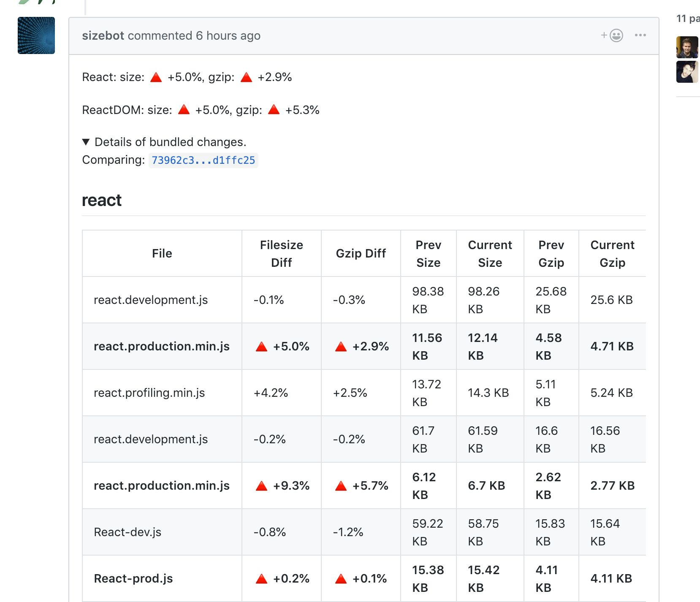Select the React-dev.js file cell

[x=162, y=532]
